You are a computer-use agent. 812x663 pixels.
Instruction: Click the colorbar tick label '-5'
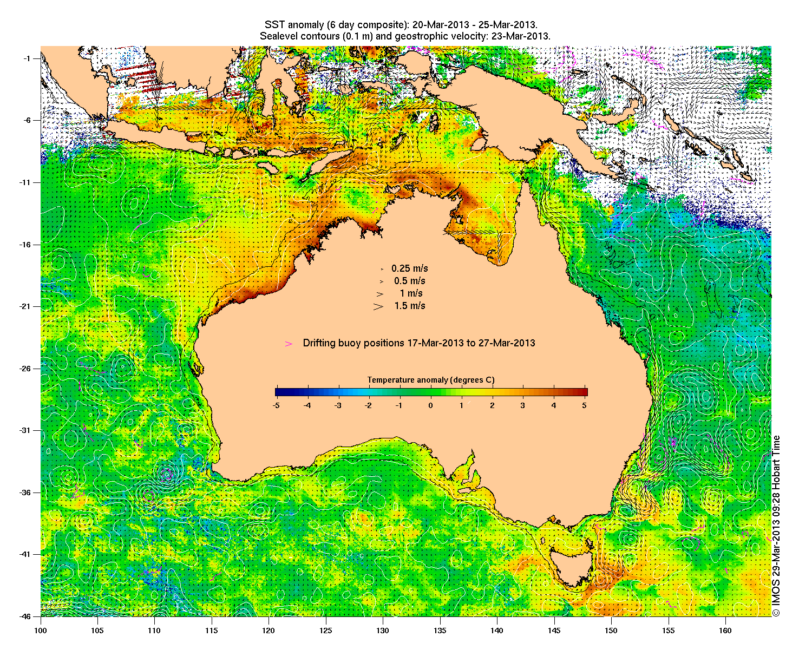point(276,405)
